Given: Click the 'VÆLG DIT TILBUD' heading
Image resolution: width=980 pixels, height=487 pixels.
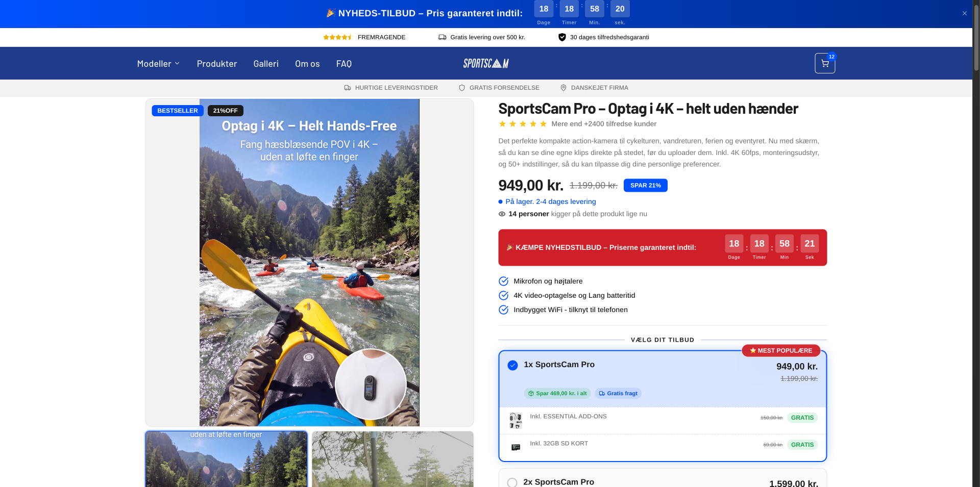Looking at the screenshot, I should point(663,340).
